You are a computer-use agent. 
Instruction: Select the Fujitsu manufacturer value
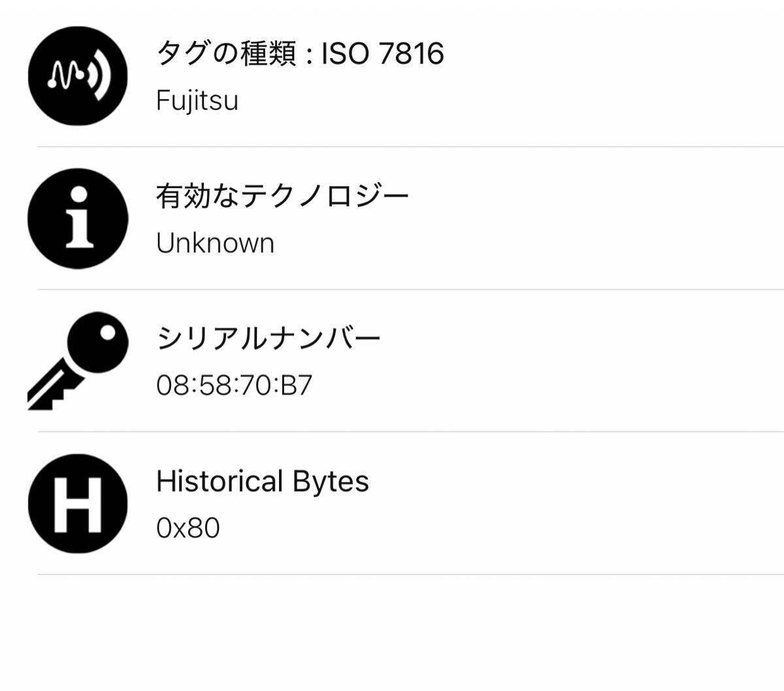point(197,101)
